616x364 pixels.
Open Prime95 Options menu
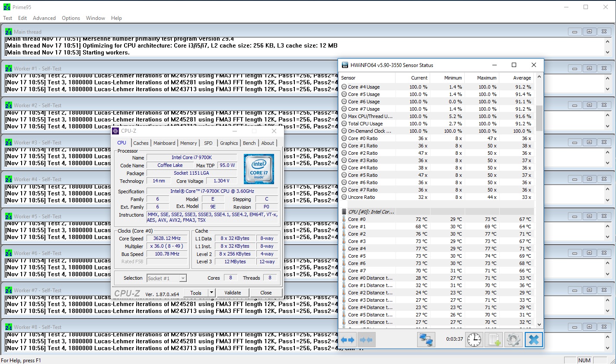pos(71,18)
